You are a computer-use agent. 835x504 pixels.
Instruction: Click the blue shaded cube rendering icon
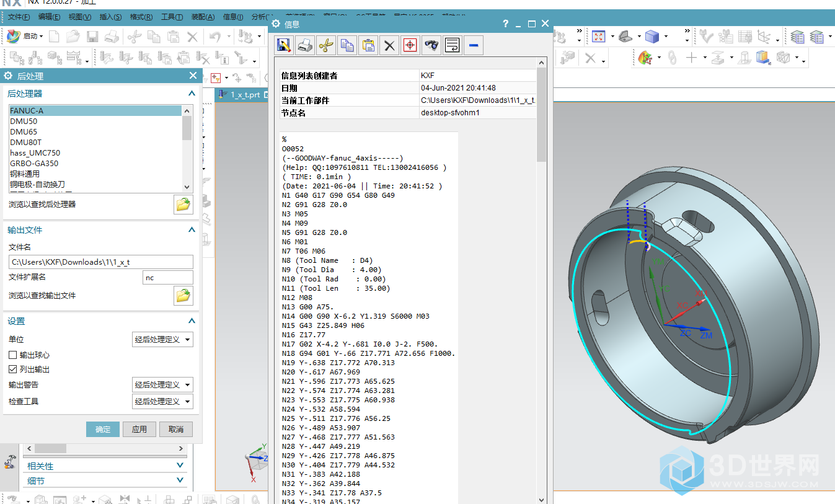[x=652, y=37]
